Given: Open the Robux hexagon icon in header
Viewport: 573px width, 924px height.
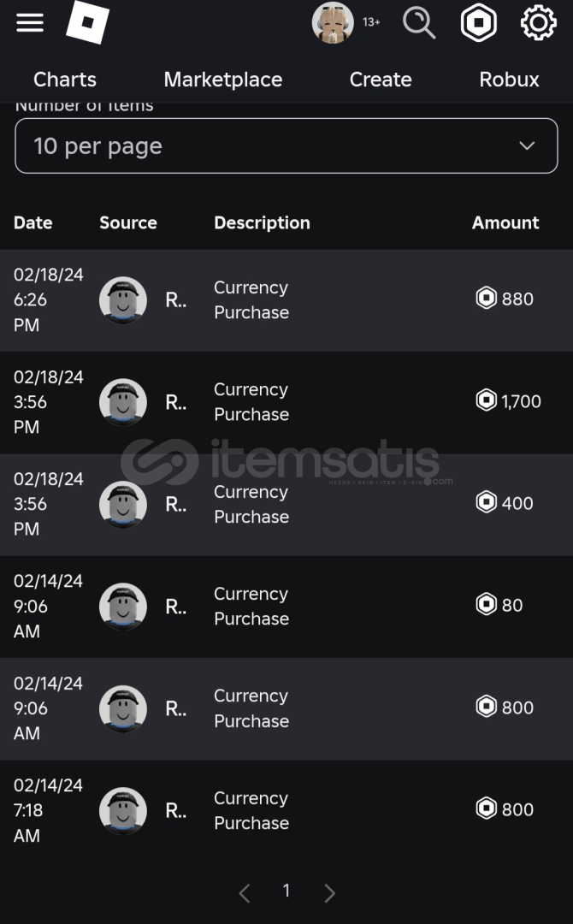Looking at the screenshot, I should tap(479, 23).
